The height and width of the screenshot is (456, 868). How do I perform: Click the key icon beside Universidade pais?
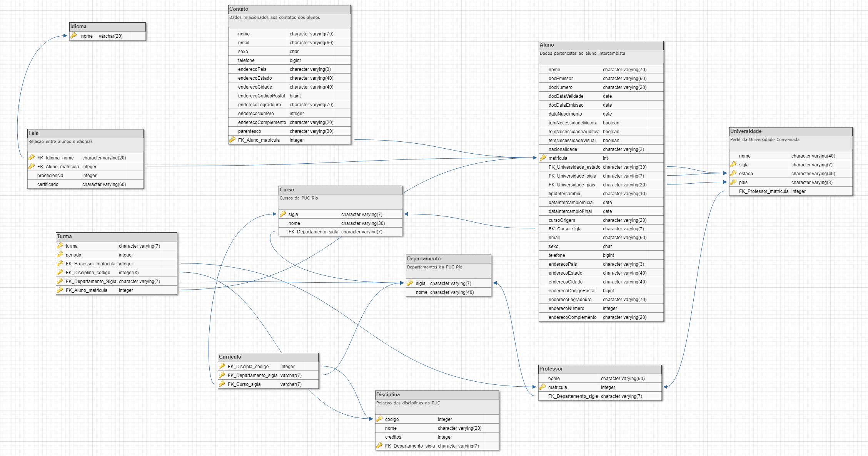pos(733,182)
